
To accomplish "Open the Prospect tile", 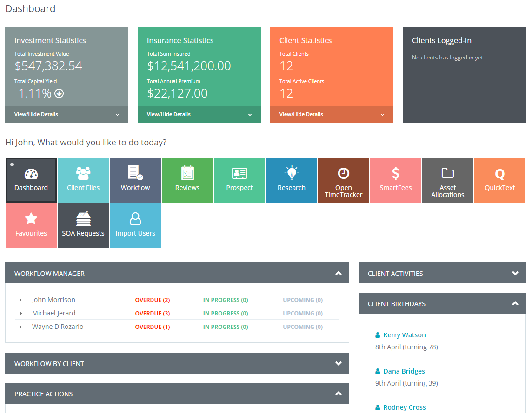I will [x=239, y=180].
